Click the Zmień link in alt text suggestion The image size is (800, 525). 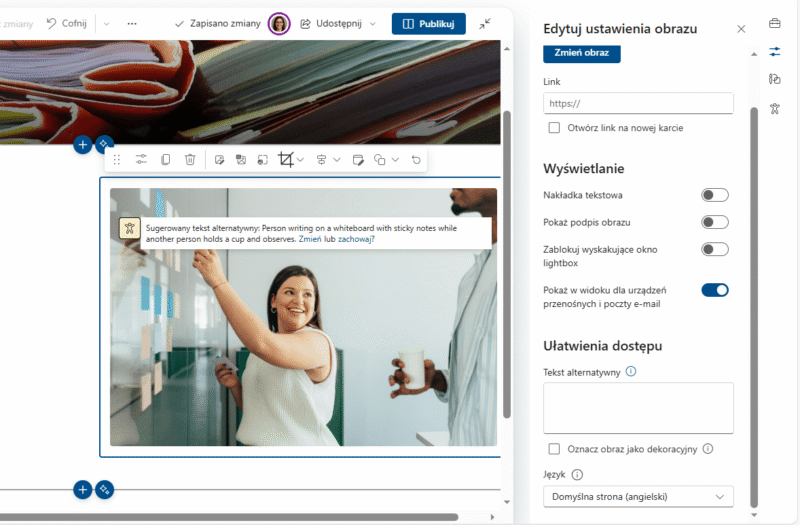313,240
